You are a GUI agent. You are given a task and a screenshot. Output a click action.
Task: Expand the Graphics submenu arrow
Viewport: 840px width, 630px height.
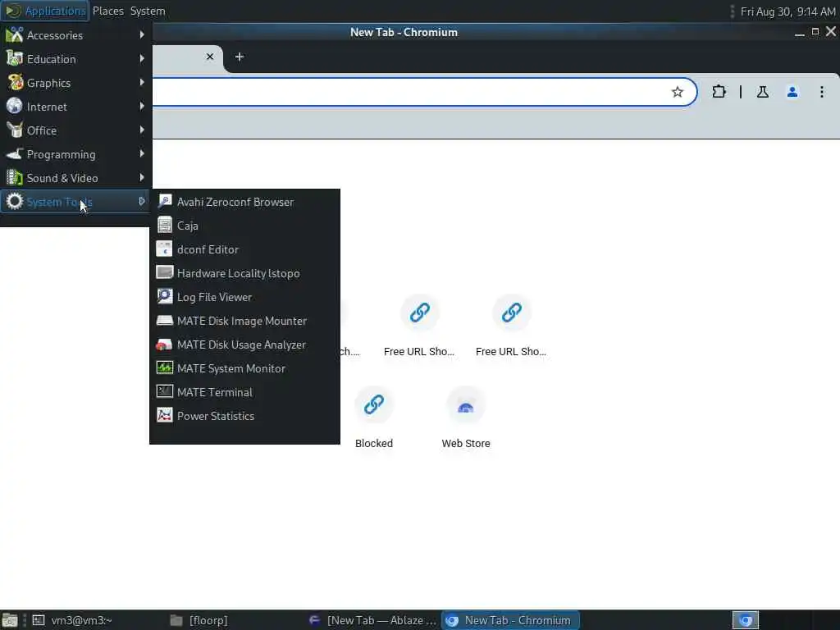(x=142, y=82)
